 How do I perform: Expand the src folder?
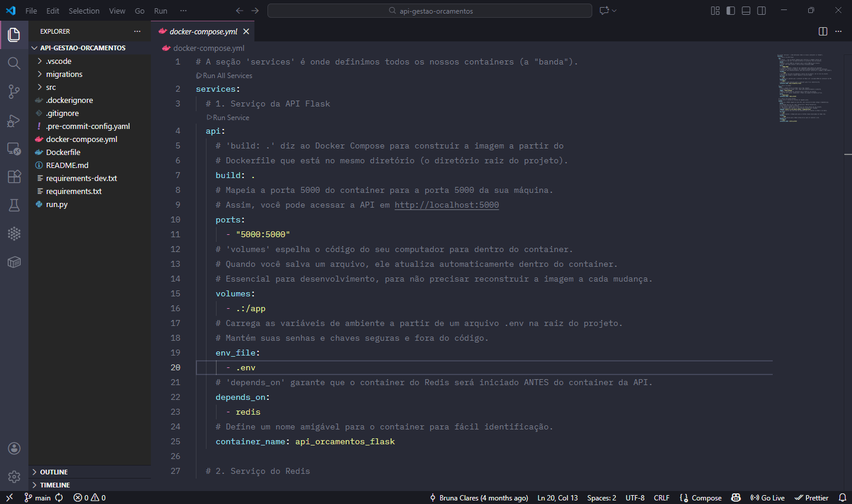coord(51,86)
